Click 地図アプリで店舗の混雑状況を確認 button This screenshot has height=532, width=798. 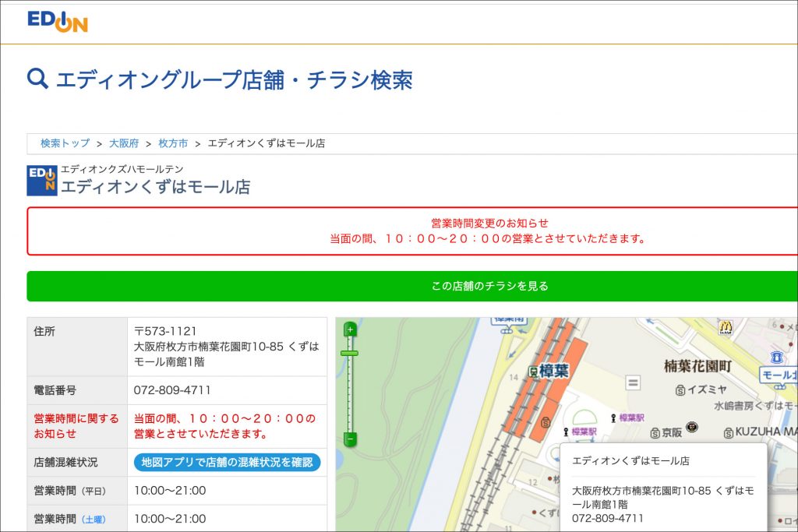click(227, 462)
